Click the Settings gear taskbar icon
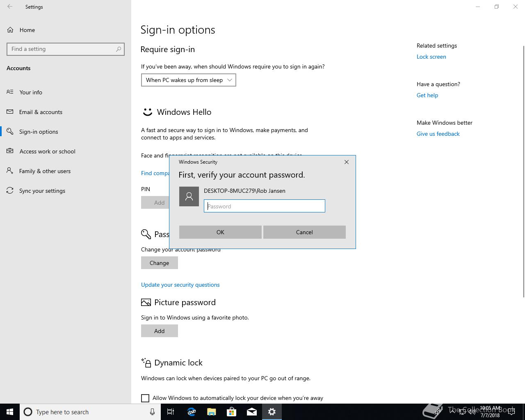 272,412
